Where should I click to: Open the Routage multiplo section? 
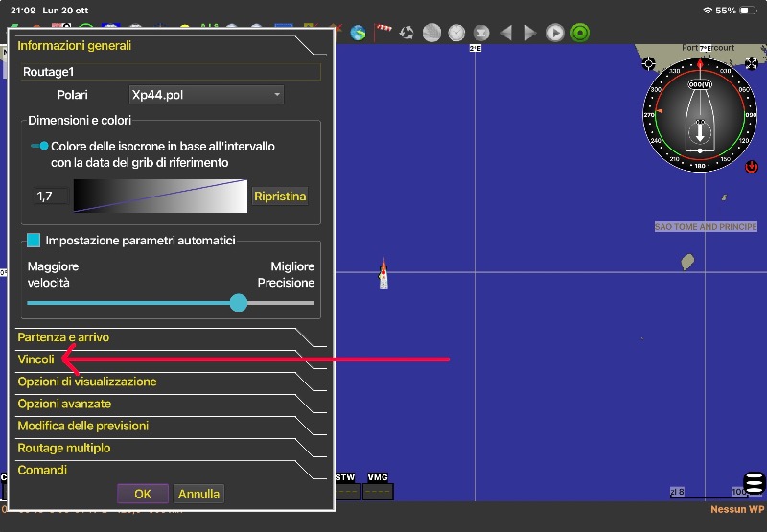click(x=64, y=448)
